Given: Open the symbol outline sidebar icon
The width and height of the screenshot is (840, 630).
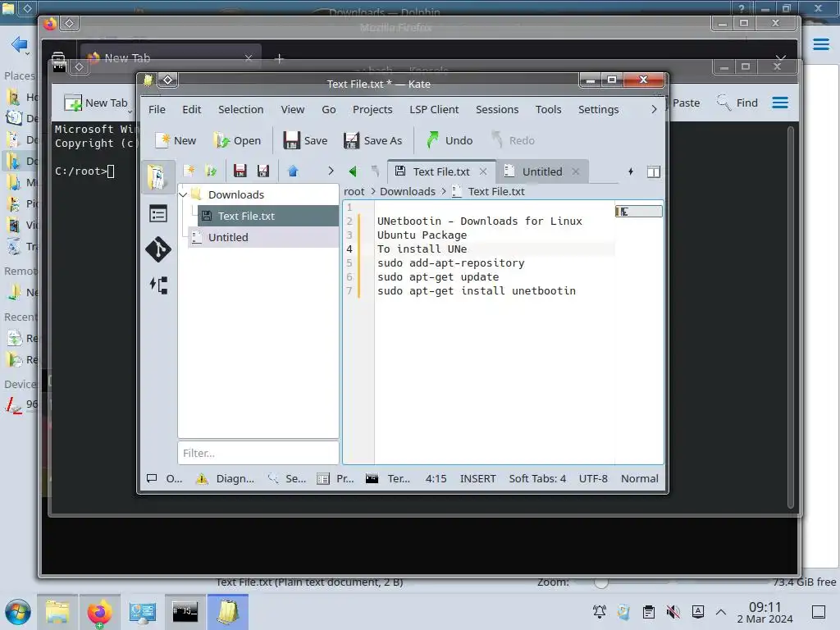Looking at the screenshot, I should pos(158,285).
